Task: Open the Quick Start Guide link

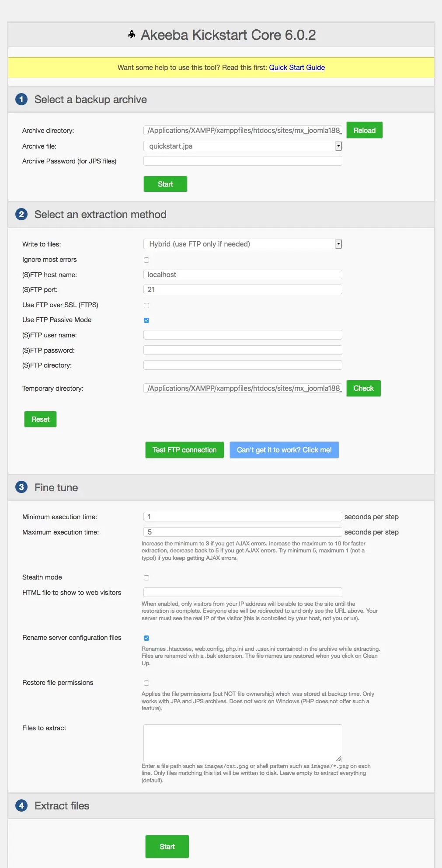Action: pyautogui.click(x=297, y=67)
